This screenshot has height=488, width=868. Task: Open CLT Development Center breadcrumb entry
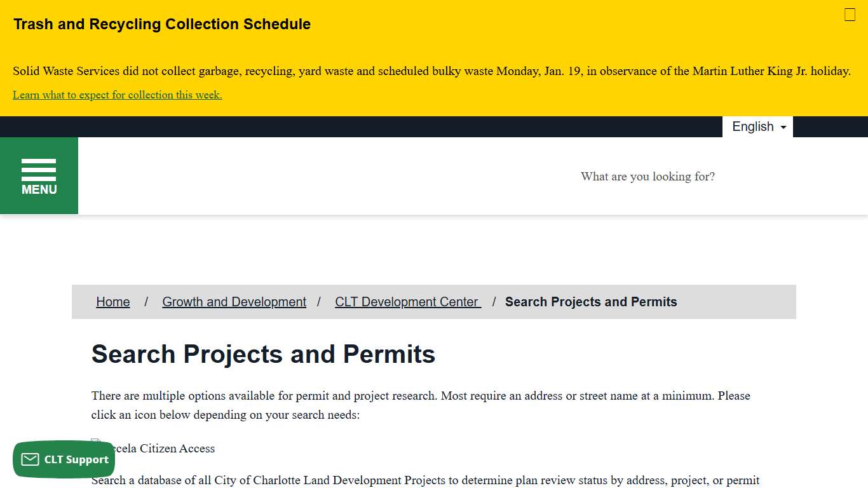point(407,301)
